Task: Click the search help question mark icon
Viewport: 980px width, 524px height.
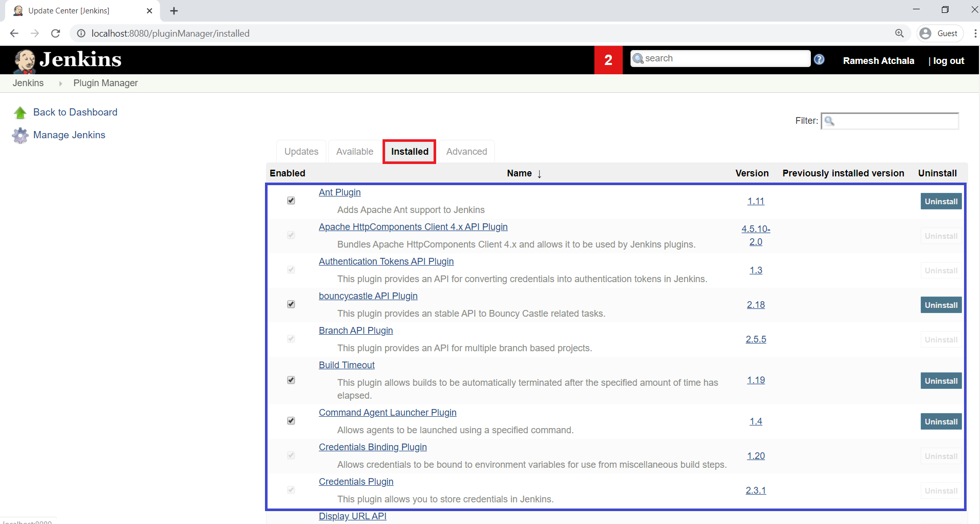Action: click(x=819, y=59)
